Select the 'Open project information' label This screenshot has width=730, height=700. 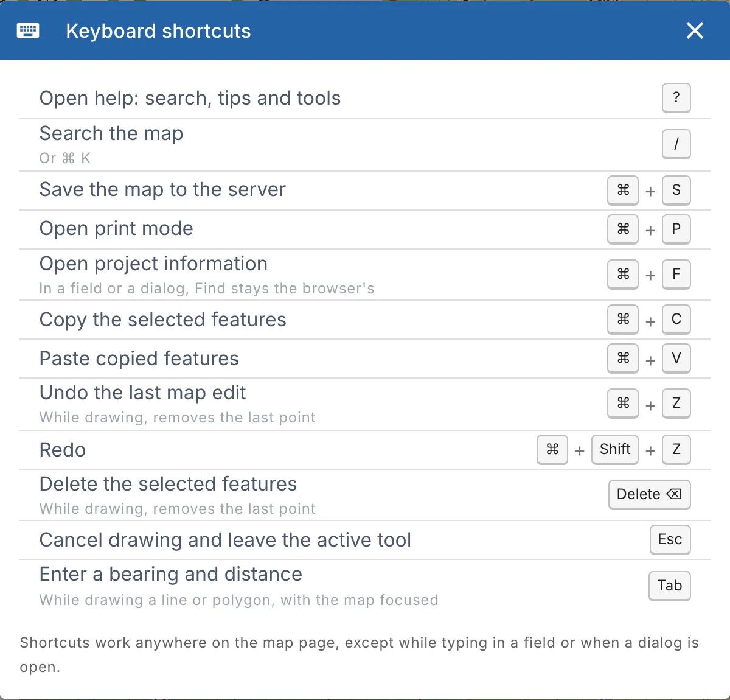(x=153, y=264)
